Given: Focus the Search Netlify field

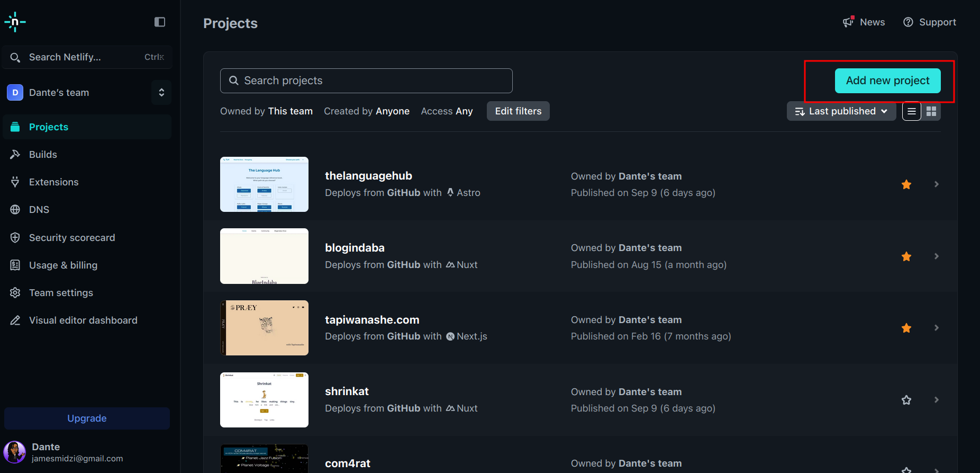Looking at the screenshot, I should click(x=87, y=57).
